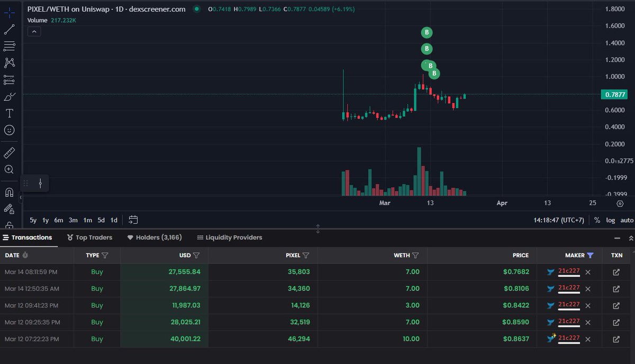Set chart range to 1m
The height and width of the screenshot is (364, 635).
pyautogui.click(x=87, y=220)
